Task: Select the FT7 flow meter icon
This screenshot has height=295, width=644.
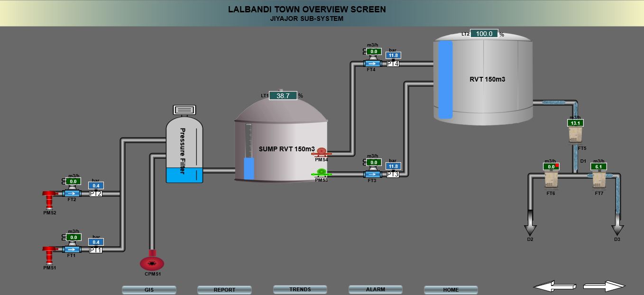Action: point(599,179)
